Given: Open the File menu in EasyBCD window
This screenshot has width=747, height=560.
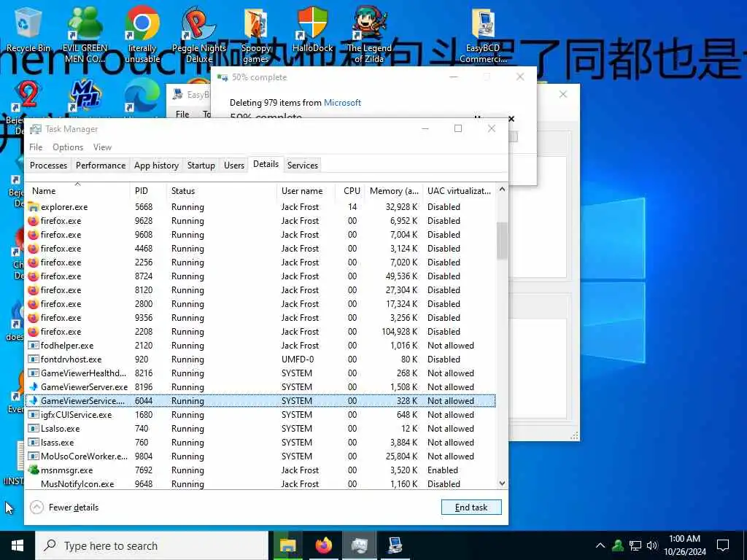Looking at the screenshot, I should (x=182, y=114).
